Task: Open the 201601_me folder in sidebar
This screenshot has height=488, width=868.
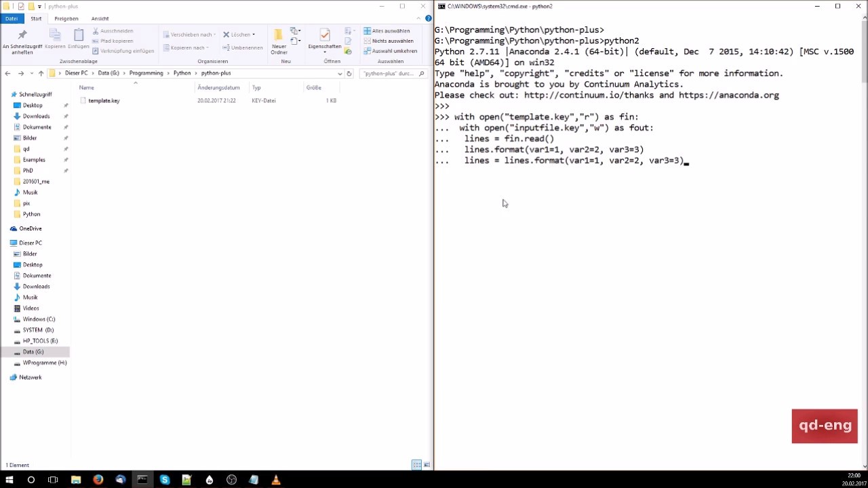Action: pos(36,181)
